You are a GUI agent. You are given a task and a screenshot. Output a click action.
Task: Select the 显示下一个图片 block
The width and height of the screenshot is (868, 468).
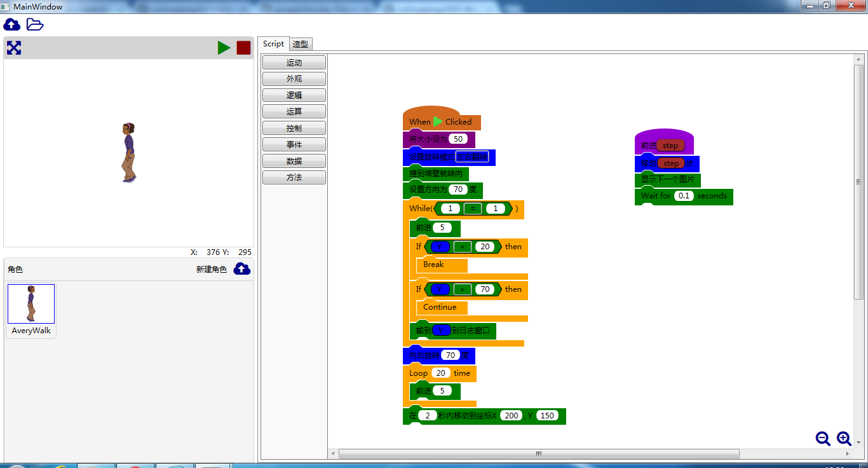[x=667, y=179]
